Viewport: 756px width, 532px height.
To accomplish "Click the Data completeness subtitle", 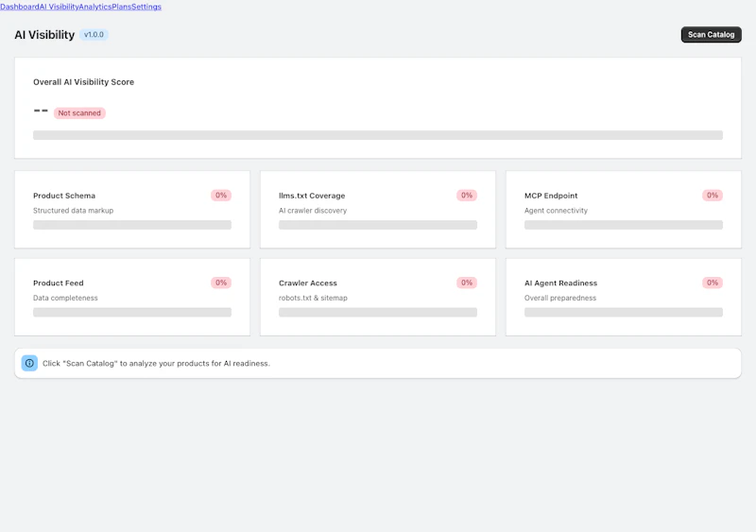I will coord(65,298).
